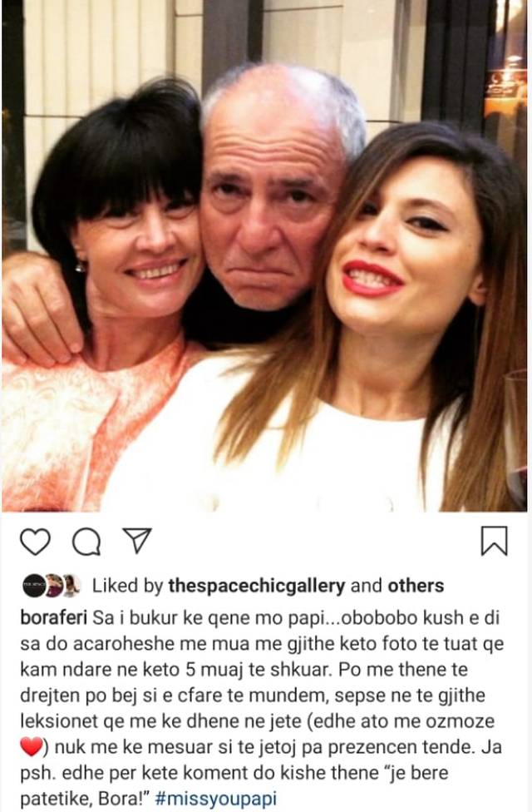
Task: Tap the caption text starting "Sa i bukur"
Action: [261, 708]
